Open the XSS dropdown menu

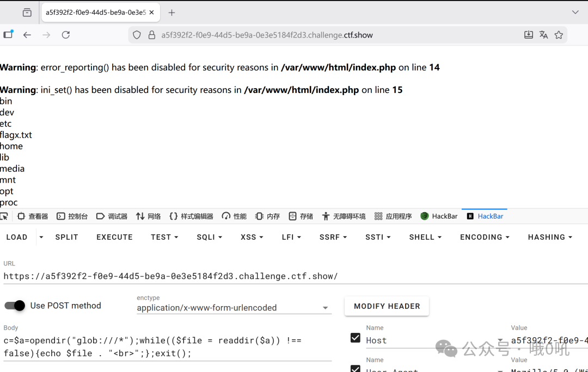point(252,237)
